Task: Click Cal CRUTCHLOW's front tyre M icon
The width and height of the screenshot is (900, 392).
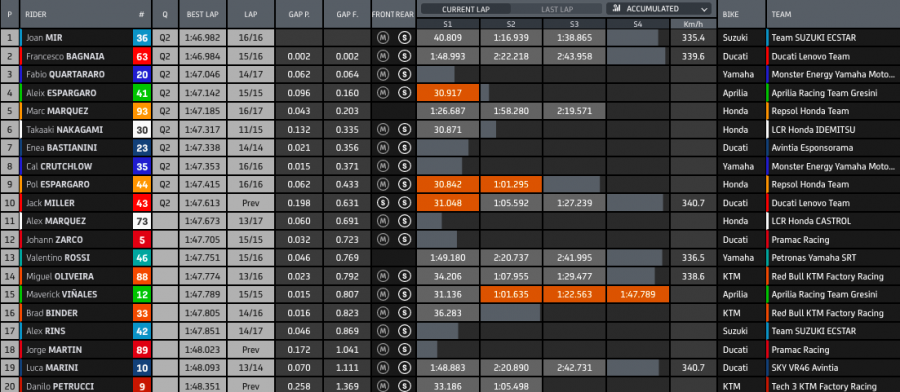Action: tap(382, 166)
